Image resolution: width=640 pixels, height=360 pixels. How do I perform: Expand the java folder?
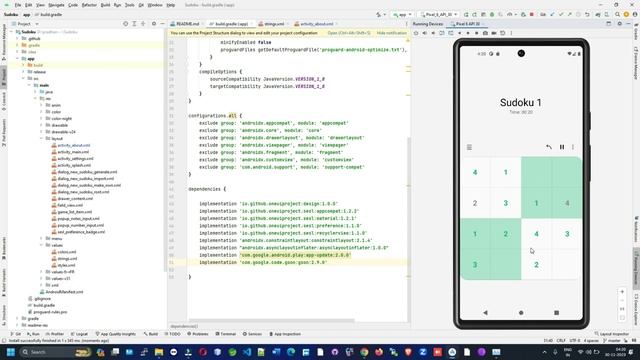(x=36, y=92)
